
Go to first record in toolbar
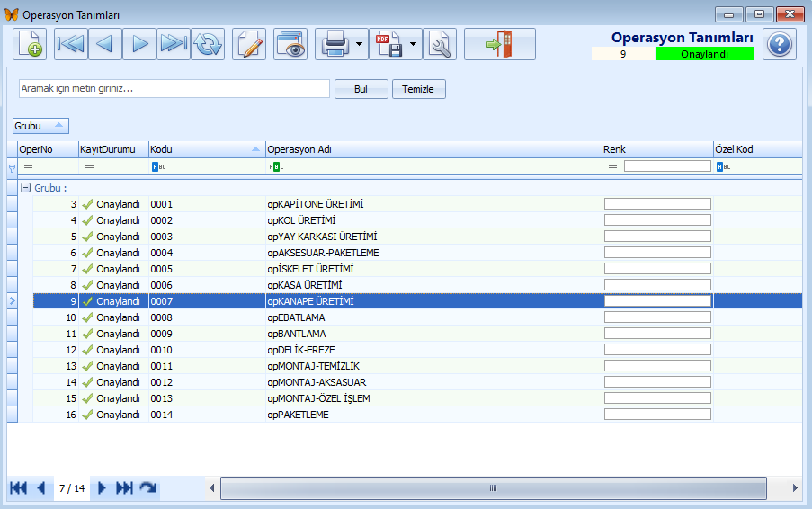(x=70, y=44)
